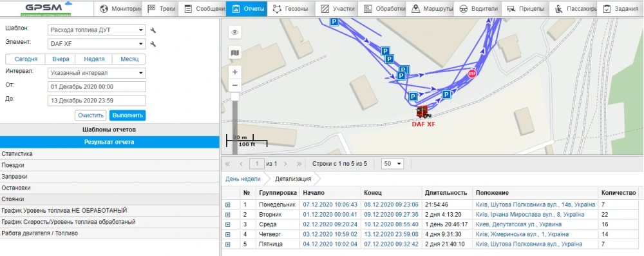Screen dimensions: 644x256
Task: Go to next results page
Action: [285, 164]
